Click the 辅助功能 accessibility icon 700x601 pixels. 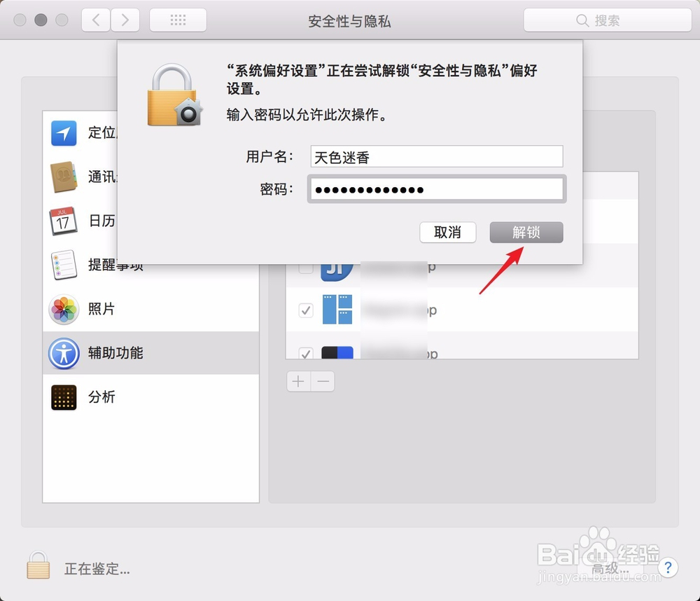[x=64, y=354]
